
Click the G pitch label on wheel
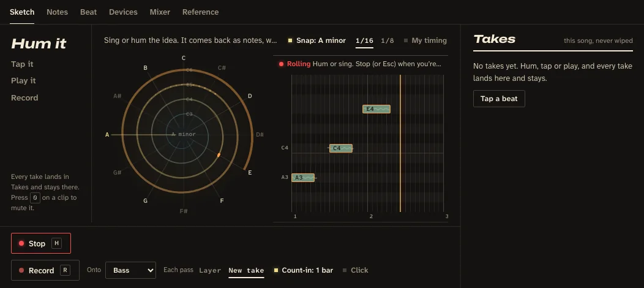click(x=146, y=201)
